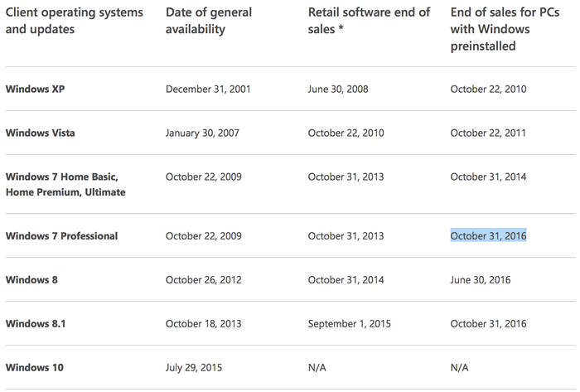
Task: Click the October 22, 2011 date for Vista
Action: [488, 133]
